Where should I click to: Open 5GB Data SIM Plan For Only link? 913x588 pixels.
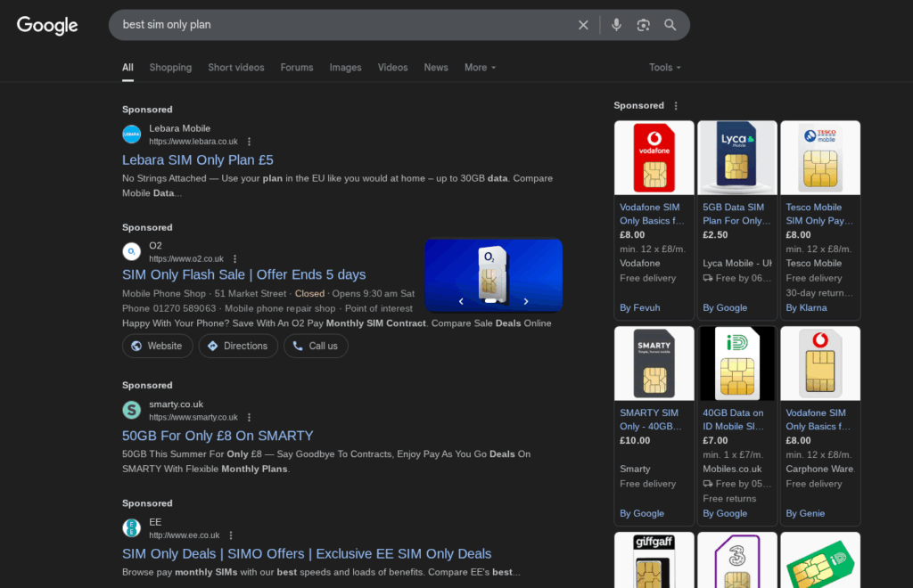pyautogui.click(x=736, y=214)
